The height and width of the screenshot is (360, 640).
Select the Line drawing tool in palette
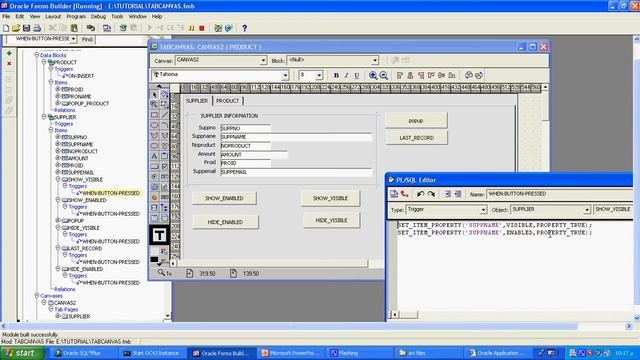click(164, 115)
